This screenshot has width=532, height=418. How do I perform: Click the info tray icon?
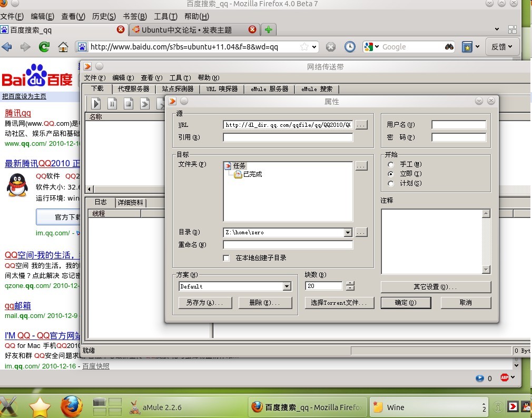point(498,407)
